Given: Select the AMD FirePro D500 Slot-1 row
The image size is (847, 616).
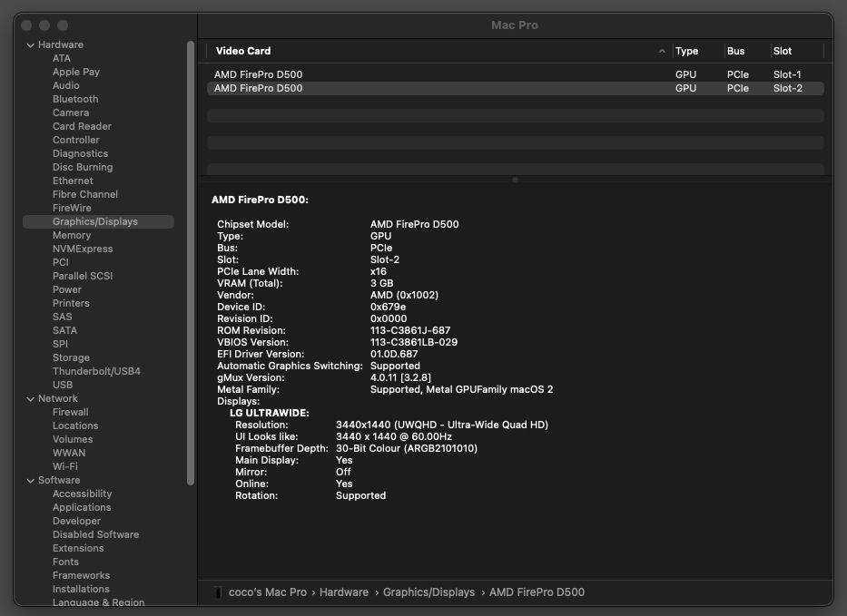Looking at the screenshot, I should (516, 74).
